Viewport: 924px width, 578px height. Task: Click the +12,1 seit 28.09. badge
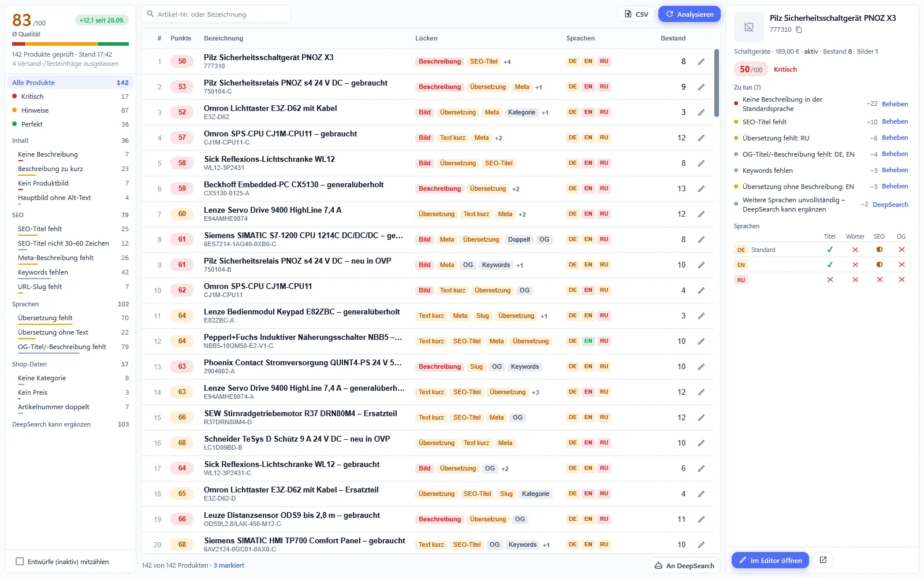click(x=102, y=20)
